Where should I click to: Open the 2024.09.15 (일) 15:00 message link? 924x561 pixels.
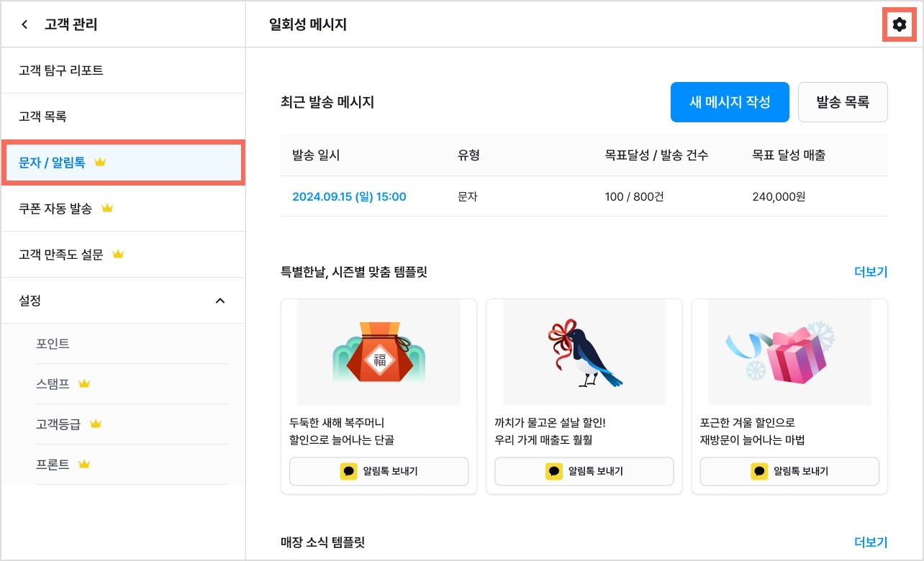[x=349, y=196]
